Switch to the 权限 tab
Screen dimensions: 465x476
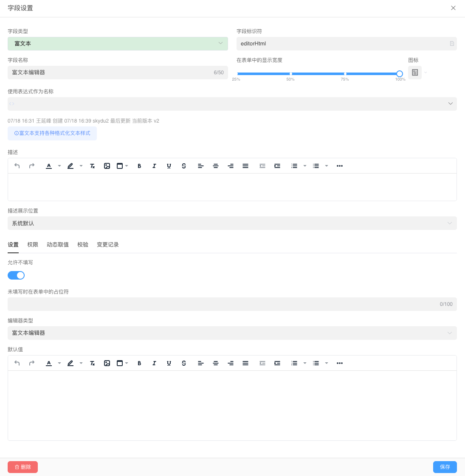point(33,245)
